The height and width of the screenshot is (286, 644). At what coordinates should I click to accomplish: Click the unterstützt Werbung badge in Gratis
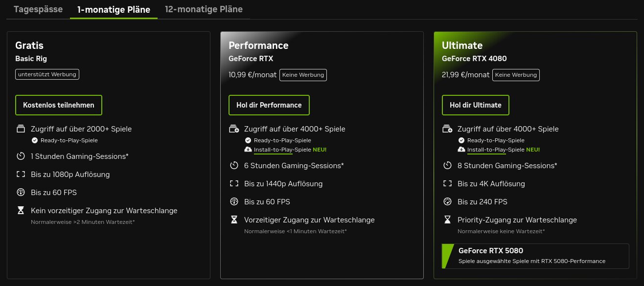(x=47, y=74)
